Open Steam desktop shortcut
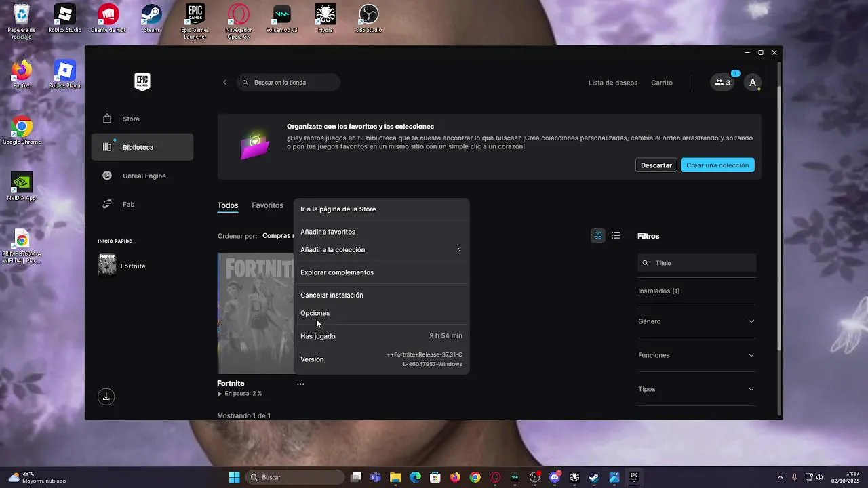The height and width of the screenshot is (488, 868). 151,19
